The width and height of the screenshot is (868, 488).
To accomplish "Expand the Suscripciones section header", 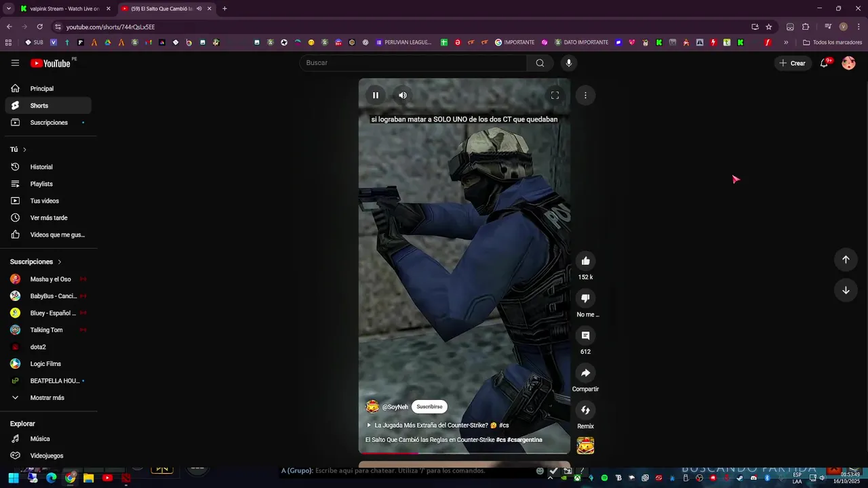I will point(35,262).
